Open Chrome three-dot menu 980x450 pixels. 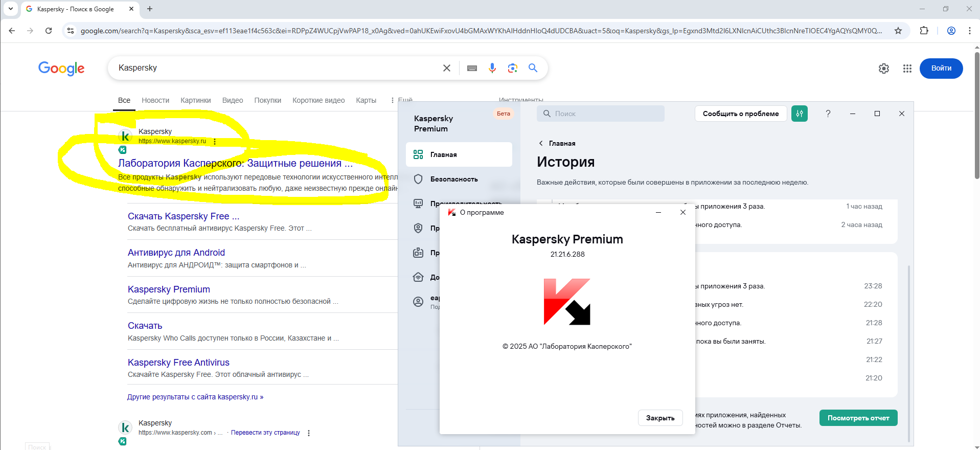tap(970, 31)
